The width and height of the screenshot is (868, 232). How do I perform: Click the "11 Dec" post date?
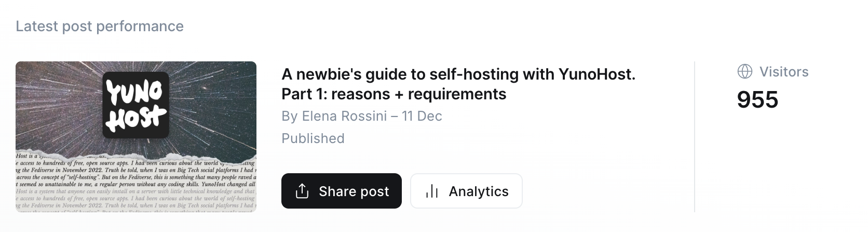[422, 116]
